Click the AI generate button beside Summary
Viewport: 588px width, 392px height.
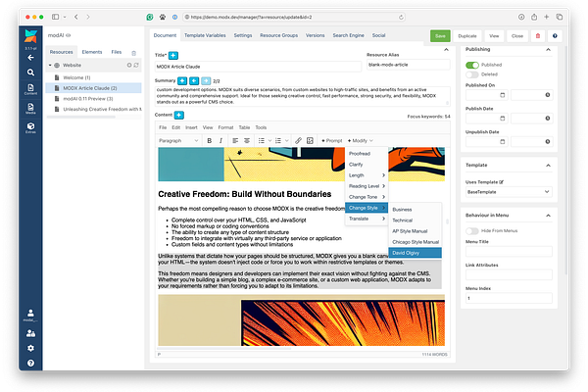182,80
